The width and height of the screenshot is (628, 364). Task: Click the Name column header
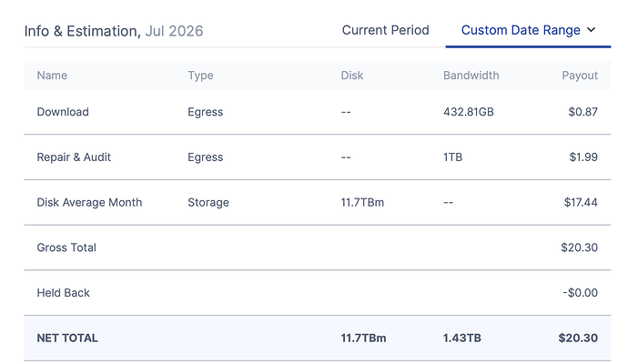coord(52,76)
